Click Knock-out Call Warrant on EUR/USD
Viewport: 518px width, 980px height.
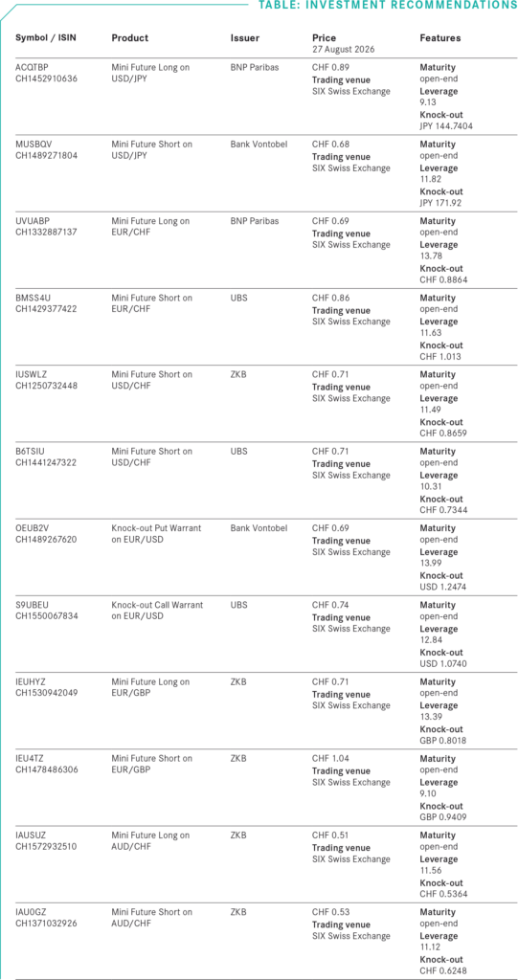(157, 611)
